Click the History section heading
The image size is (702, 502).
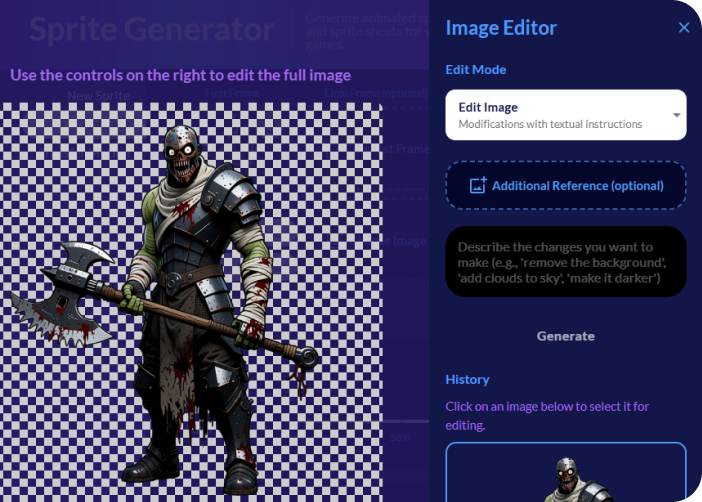467,379
